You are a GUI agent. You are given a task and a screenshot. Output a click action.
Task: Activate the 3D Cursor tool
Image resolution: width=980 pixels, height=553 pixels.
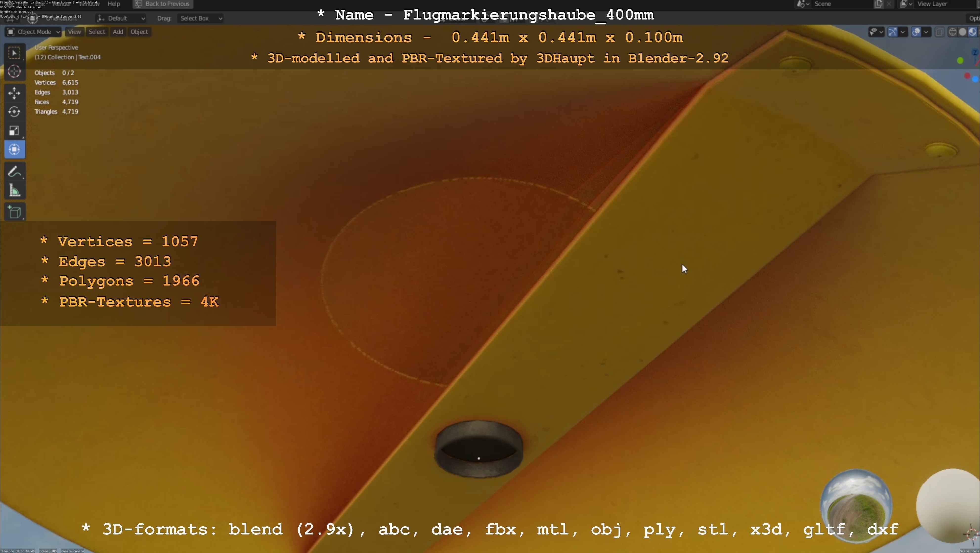click(x=14, y=71)
